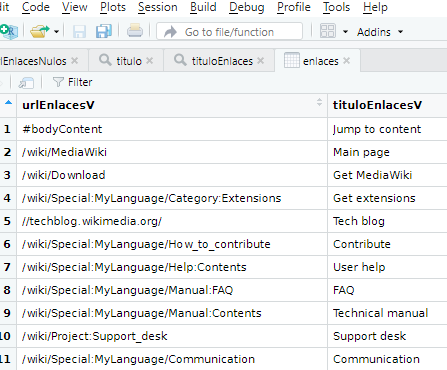The image size is (447, 370).
Task: Select the Support desk title cell
Action: (x=387, y=336)
